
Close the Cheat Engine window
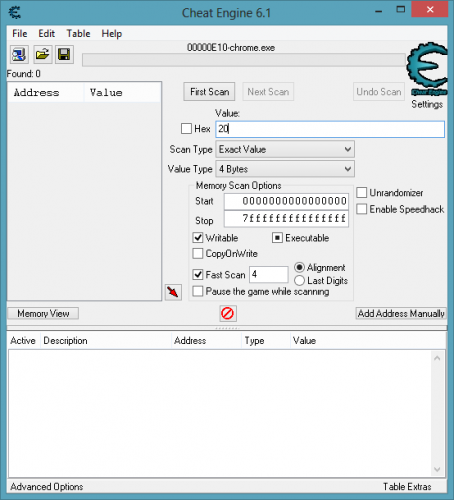[430, 10]
